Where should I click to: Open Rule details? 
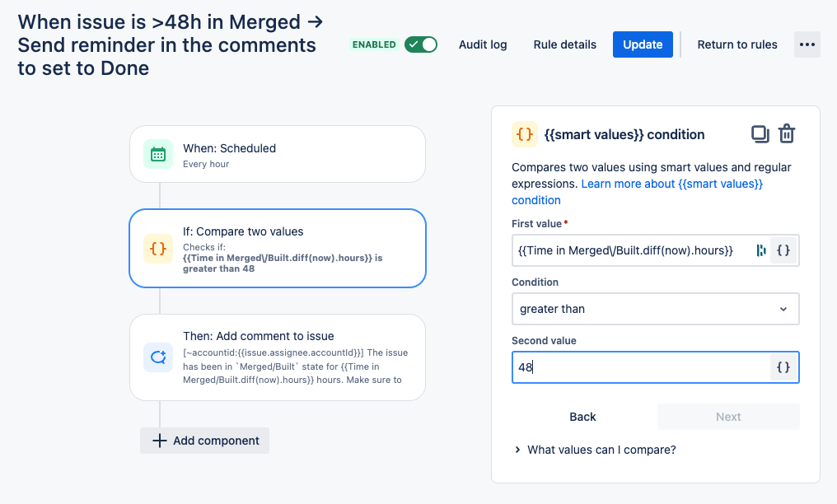(x=565, y=44)
